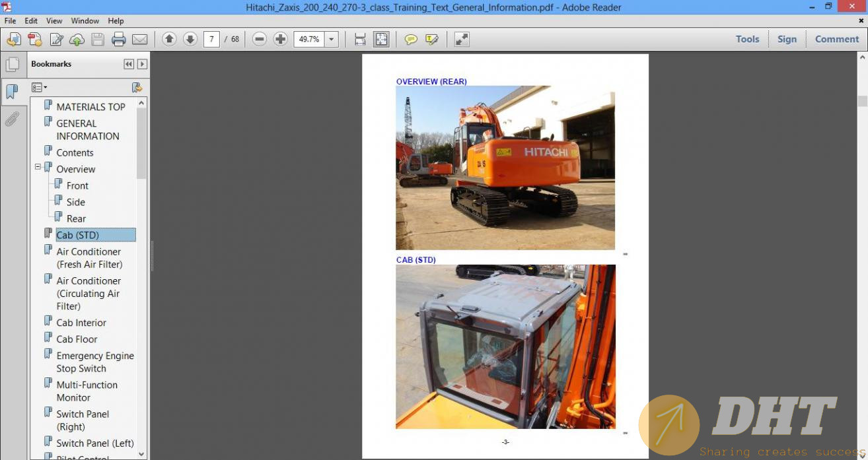Click the Adobe Reader title bar icon
868x460 pixels.
pos(7,7)
